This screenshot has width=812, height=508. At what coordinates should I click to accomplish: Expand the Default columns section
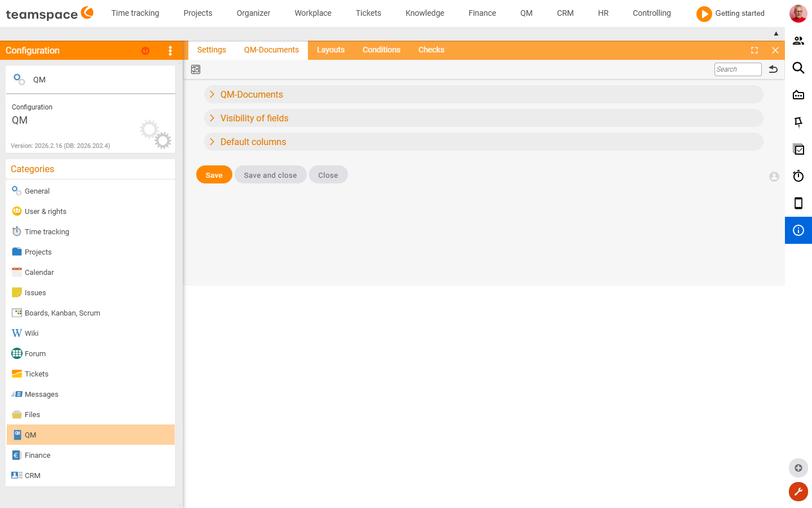point(484,142)
